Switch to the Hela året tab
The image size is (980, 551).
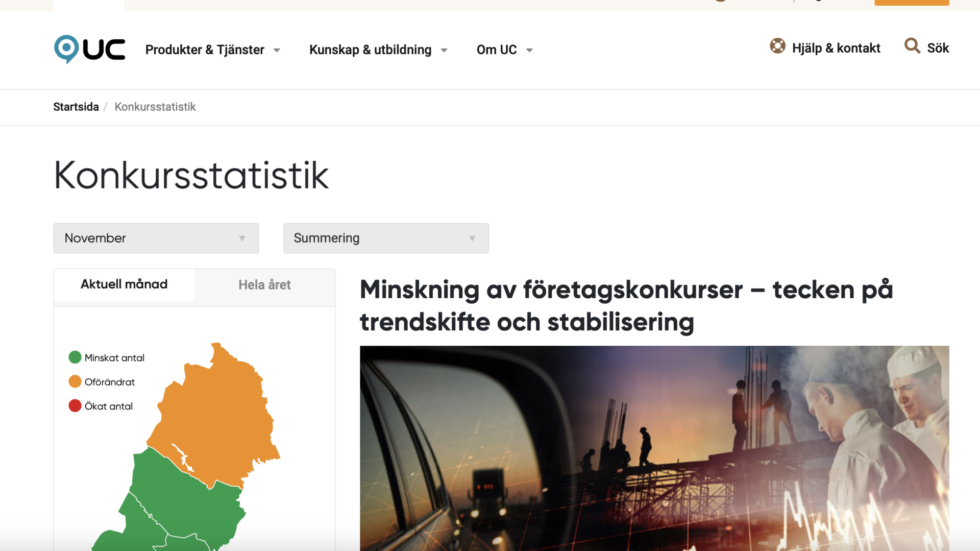[x=264, y=285]
